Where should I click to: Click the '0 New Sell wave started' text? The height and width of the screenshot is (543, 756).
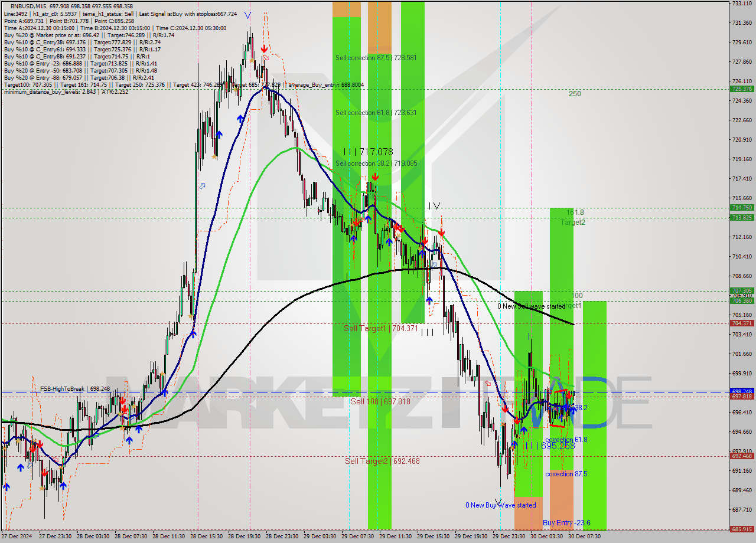tap(531, 306)
